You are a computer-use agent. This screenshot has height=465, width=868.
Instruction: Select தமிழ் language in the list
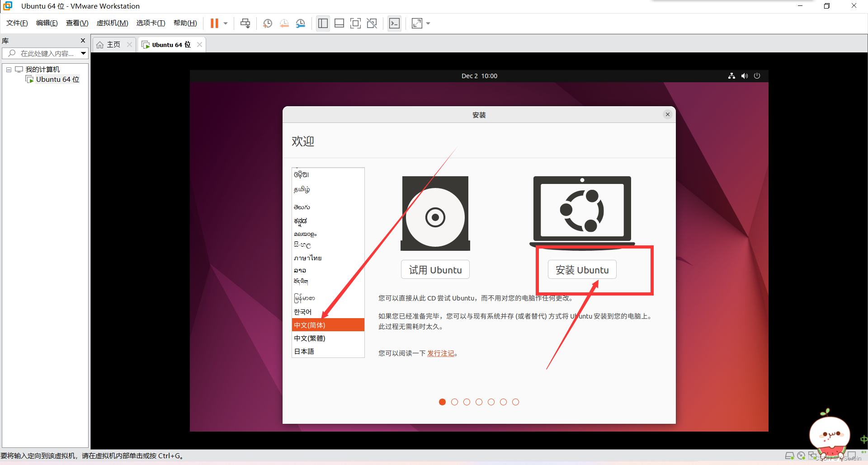coord(328,189)
